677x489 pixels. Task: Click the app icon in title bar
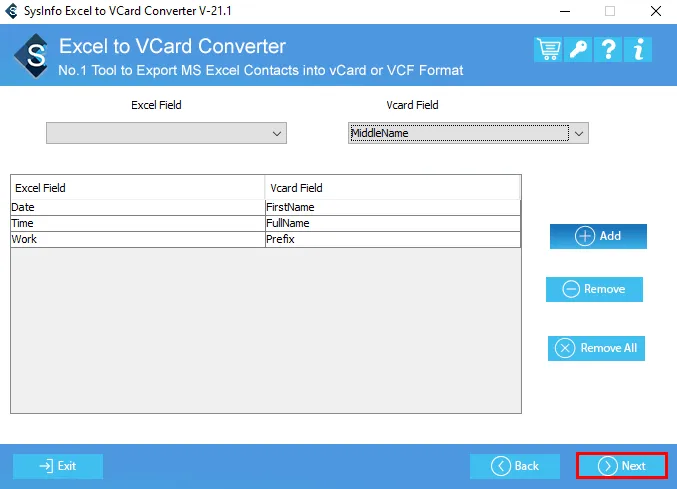coord(12,11)
